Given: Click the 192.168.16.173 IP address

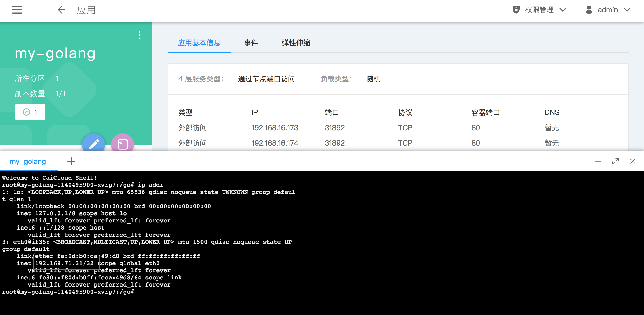Looking at the screenshot, I should point(275,128).
